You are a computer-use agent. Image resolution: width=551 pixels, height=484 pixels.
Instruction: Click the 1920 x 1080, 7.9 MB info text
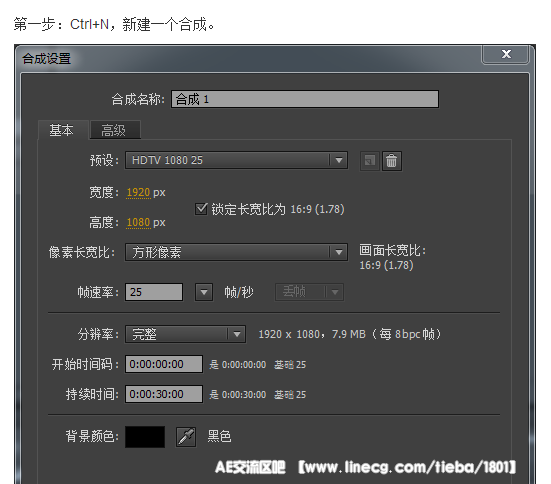point(350,334)
